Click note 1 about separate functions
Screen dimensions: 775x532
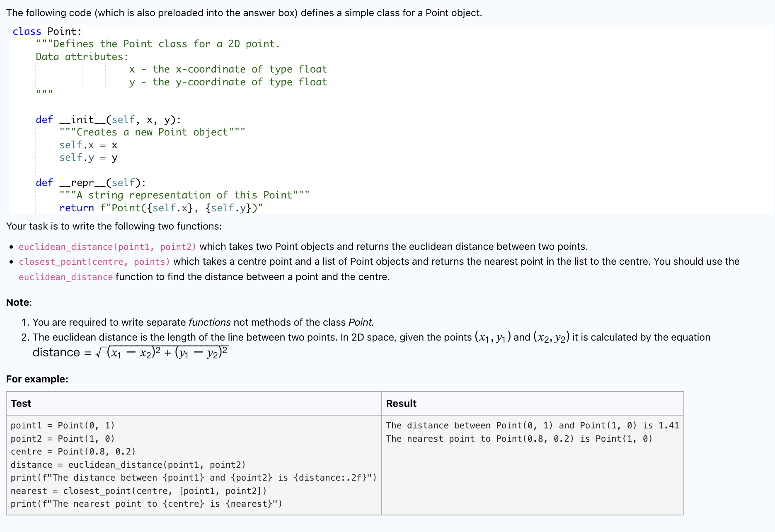tap(203, 322)
